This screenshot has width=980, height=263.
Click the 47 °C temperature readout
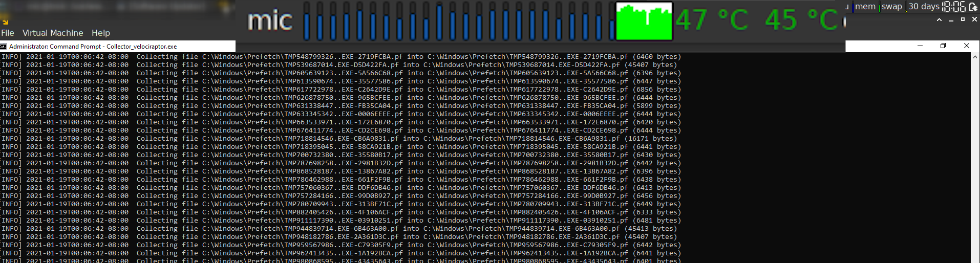coord(712,20)
